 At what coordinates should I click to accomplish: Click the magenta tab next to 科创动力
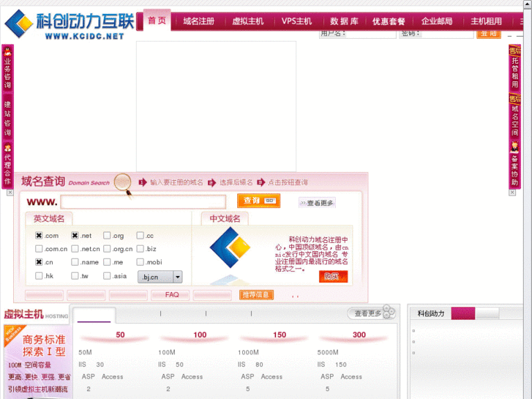462,313
